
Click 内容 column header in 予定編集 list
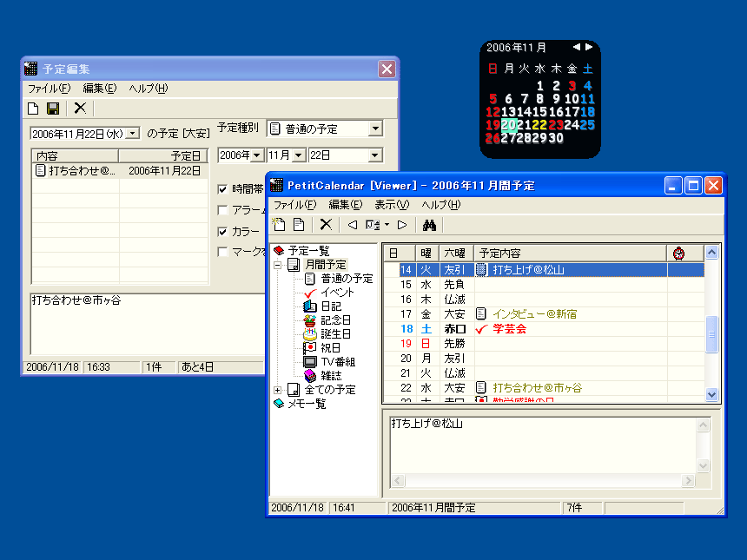tap(75, 155)
